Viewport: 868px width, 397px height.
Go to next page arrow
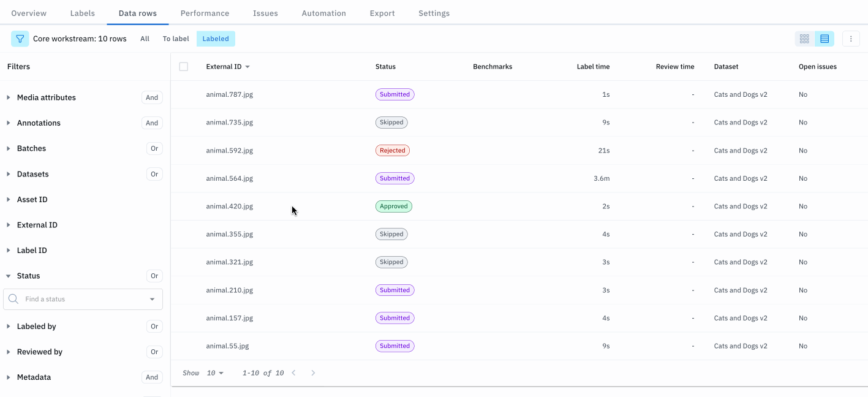313,372
